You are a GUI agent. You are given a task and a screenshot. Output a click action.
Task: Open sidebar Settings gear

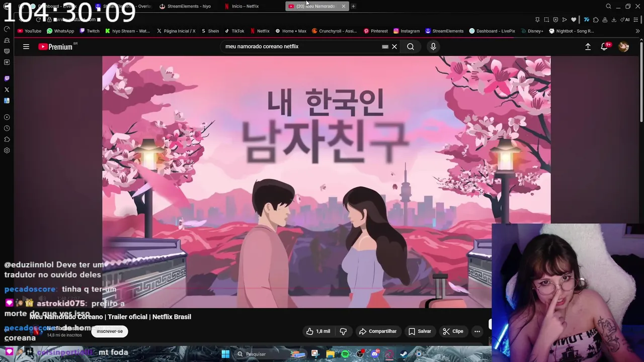7,150
